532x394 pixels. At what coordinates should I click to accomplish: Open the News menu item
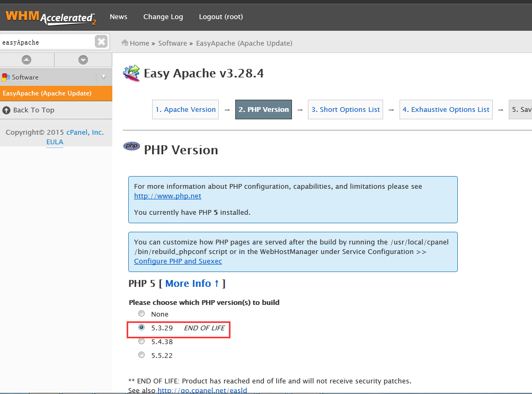tap(118, 17)
